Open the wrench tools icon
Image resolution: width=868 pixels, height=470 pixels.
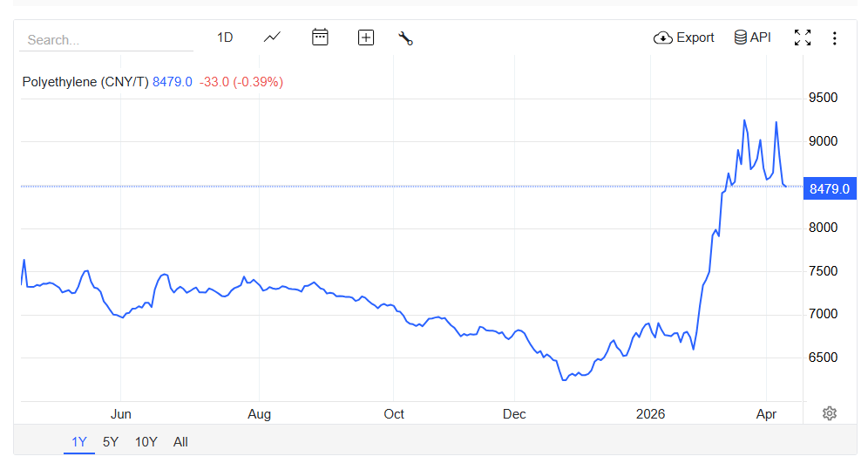click(405, 37)
